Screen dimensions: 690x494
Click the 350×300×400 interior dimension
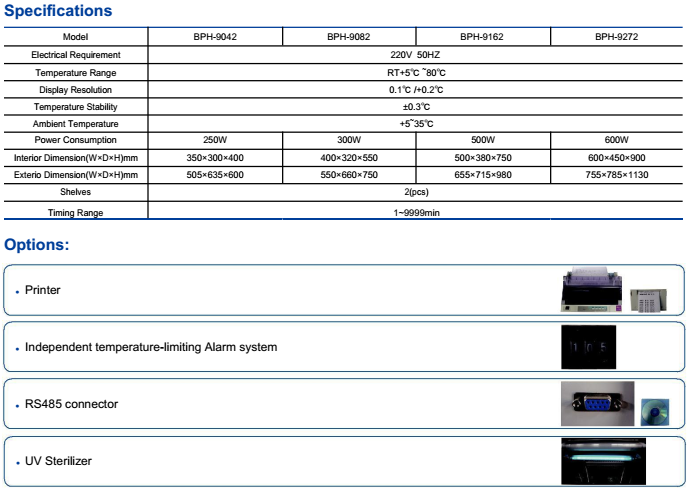[215, 158]
